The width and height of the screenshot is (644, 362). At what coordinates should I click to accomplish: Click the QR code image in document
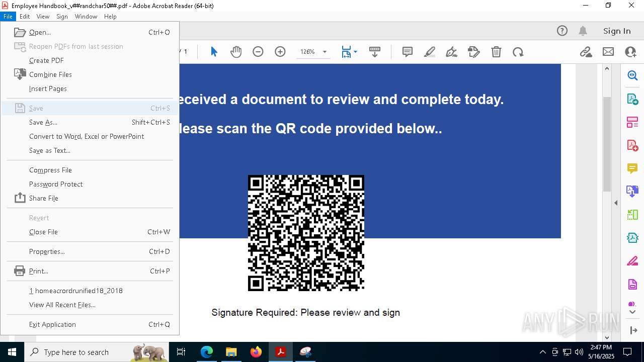[306, 233]
